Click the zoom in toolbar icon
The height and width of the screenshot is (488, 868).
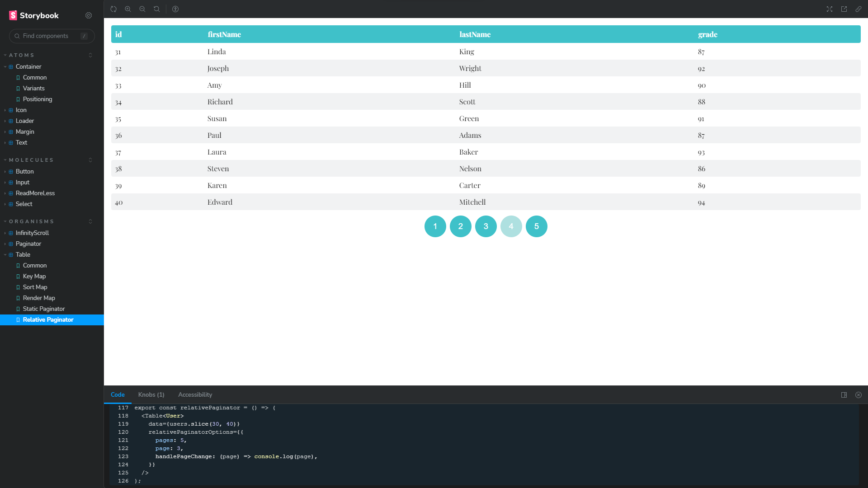[128, 9]
